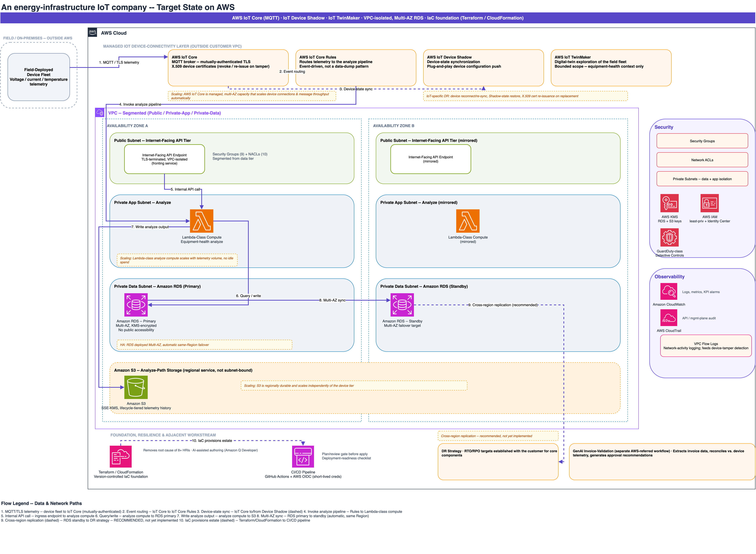Select the '5. Internal API call' label
Viewport: 756px width, 554px height.
(185, 189)
